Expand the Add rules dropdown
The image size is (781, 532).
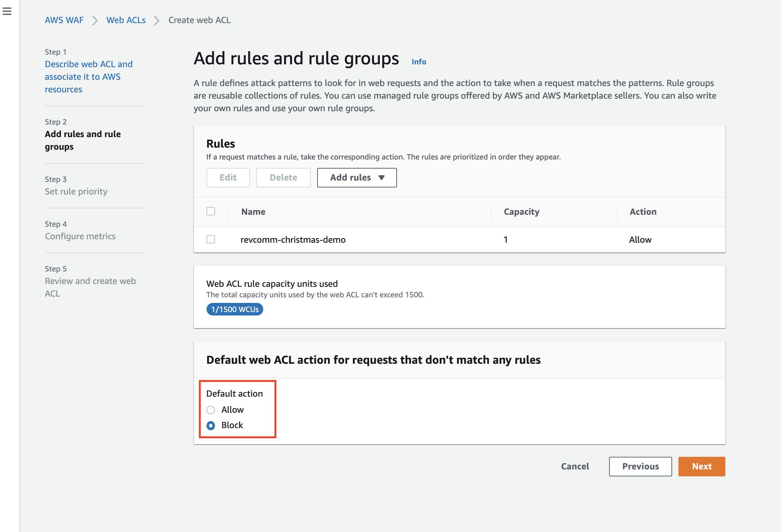[356, 178]
